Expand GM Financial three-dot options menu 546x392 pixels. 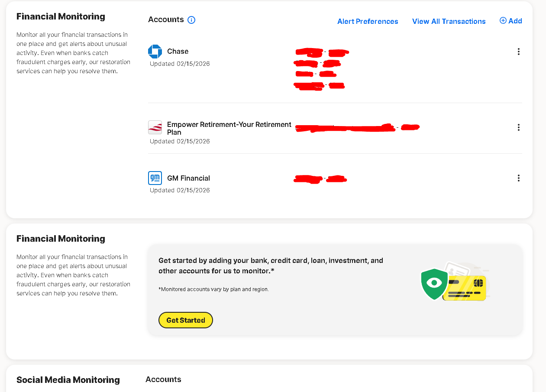point(518,178)
